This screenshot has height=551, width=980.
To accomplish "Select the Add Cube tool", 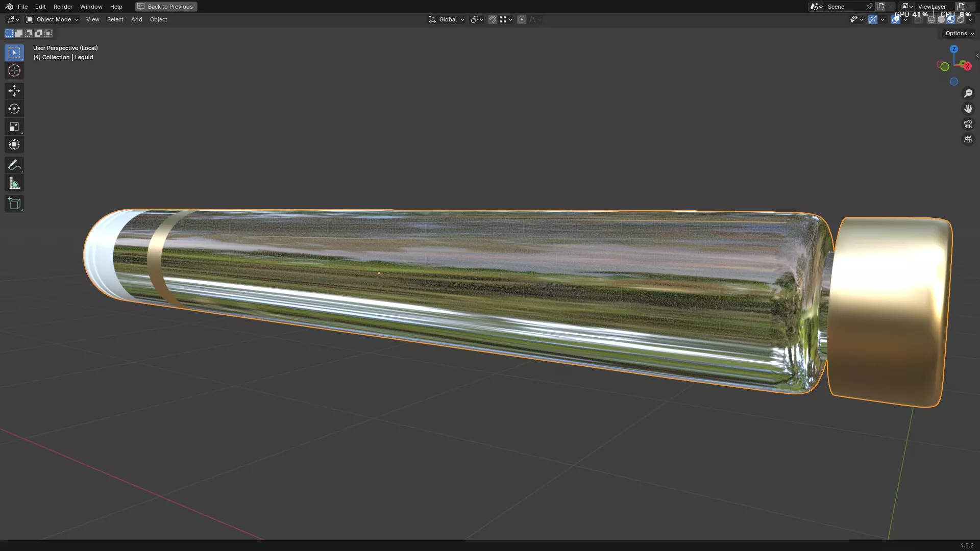I will click(x=14, y=204).
